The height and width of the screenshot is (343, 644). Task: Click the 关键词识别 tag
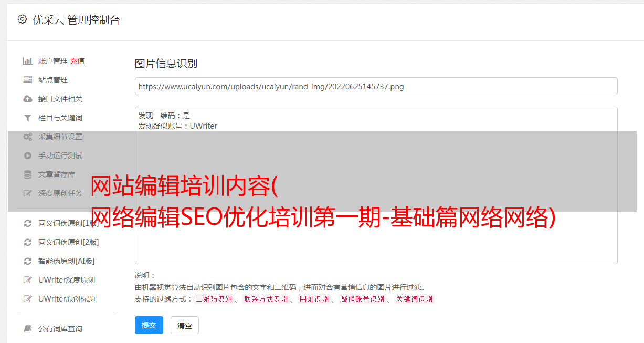(x=415, y=299)
